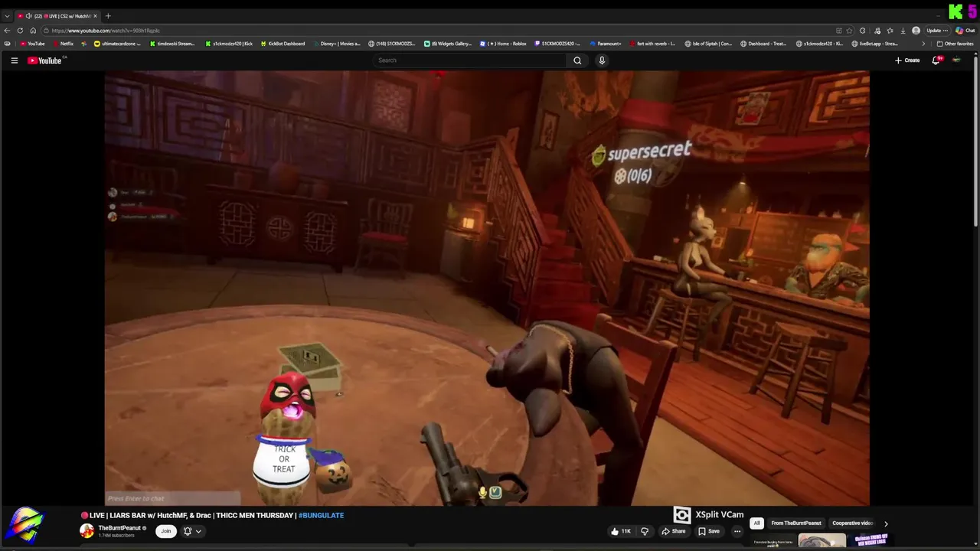Mute the tab via its speaker icon
The width and height of the screenshot is (980, 551).
click(28, 16)
